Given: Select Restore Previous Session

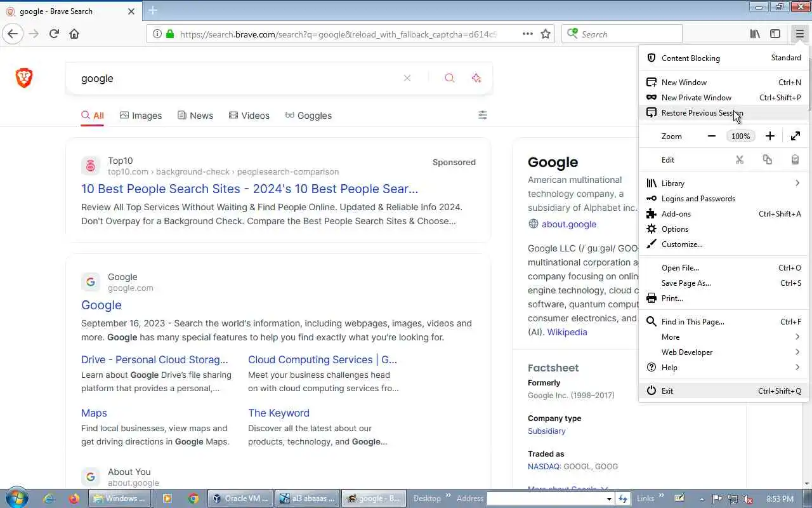Looking at the screenshot, I should point(724,112).
